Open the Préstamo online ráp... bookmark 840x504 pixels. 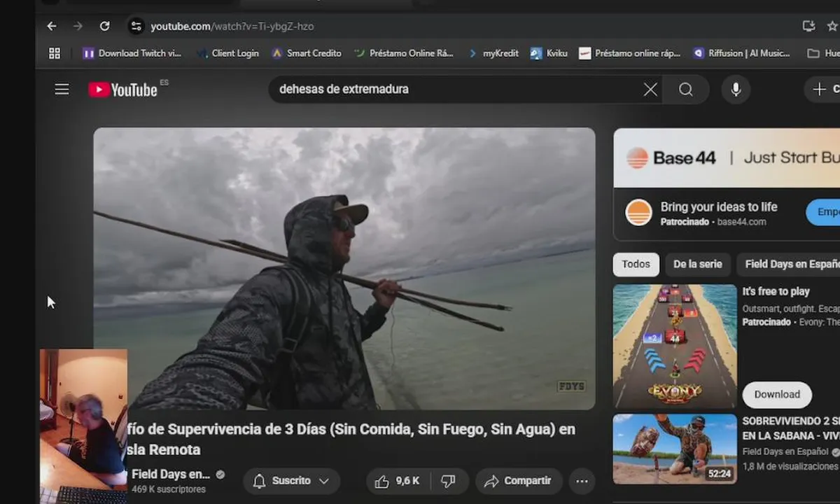click(x=629, y=53)
